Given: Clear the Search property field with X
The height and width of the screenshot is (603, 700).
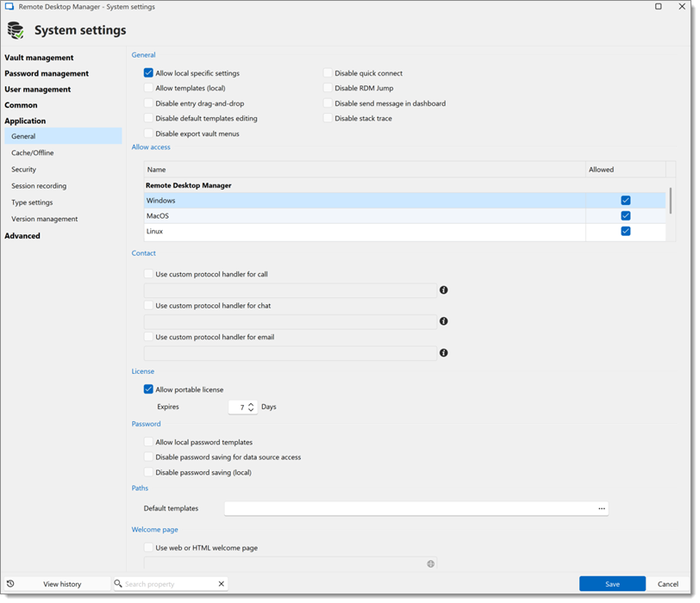Looking at the screenshot, I should click(221, 584).
